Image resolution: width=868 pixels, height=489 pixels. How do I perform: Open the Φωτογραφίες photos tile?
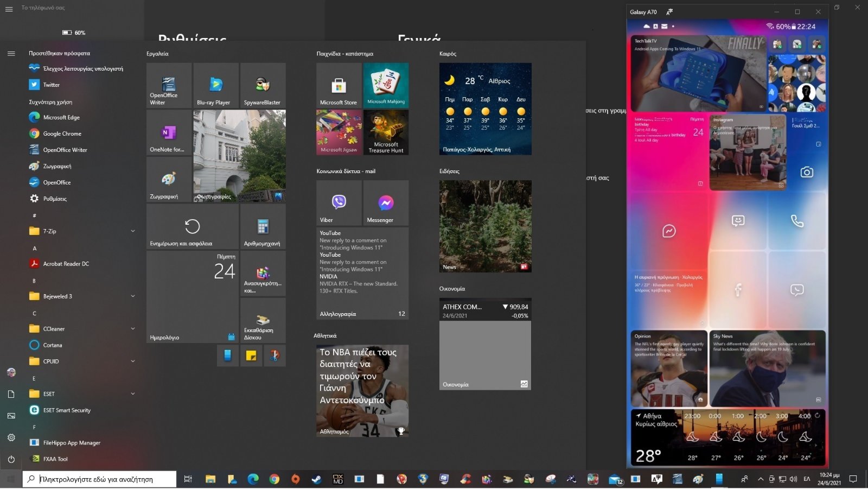239,156
